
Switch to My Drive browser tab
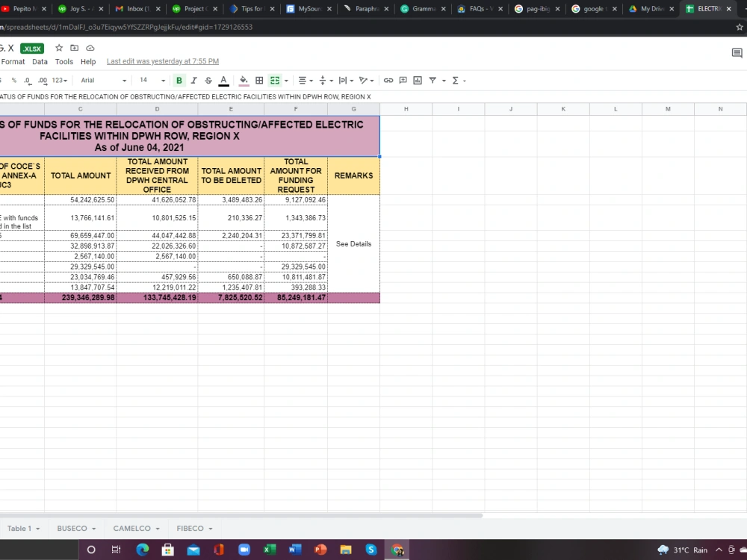(x=651, y=8)
